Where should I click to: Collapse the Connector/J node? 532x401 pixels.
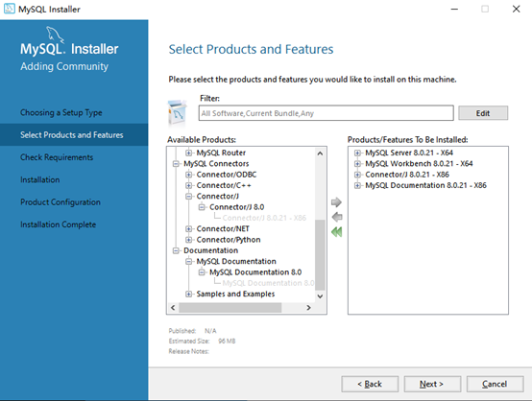pos(188,197)
